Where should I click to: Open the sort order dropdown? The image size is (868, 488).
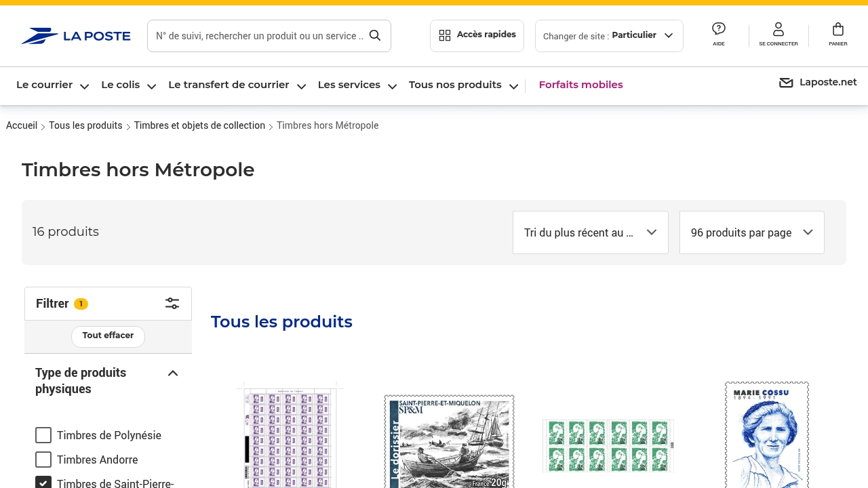[x=590, y=232]
